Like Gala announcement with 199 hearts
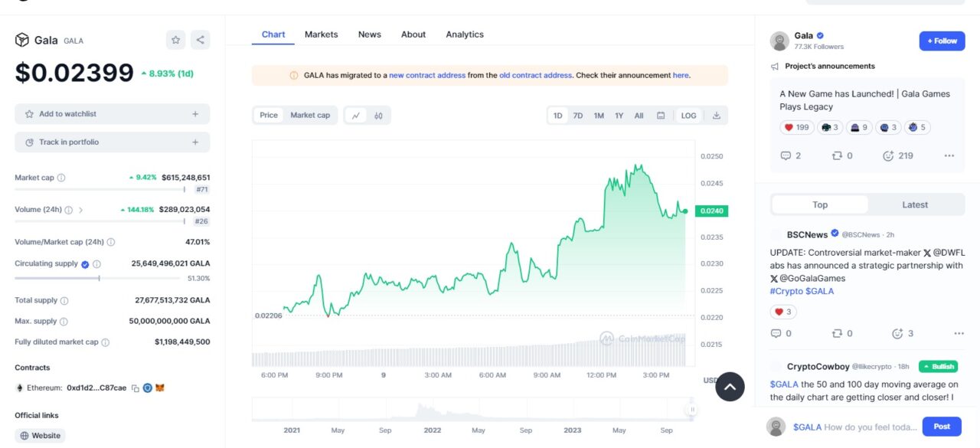 (796, 128)
